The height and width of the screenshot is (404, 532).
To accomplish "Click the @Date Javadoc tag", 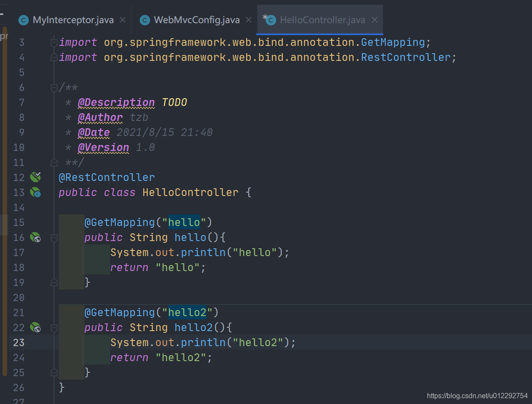I will click(x=94, y=133).
